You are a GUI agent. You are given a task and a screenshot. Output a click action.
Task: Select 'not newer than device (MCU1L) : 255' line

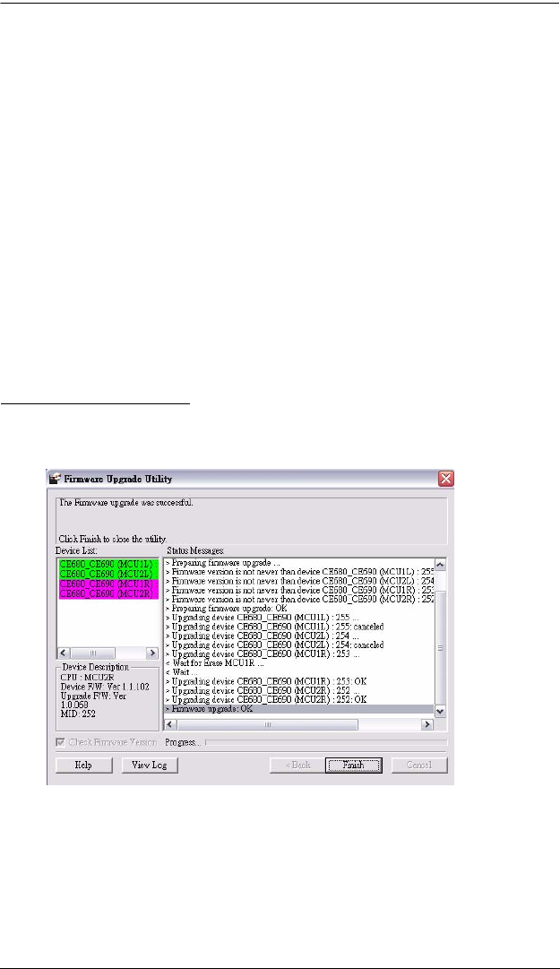coord(299,572)
